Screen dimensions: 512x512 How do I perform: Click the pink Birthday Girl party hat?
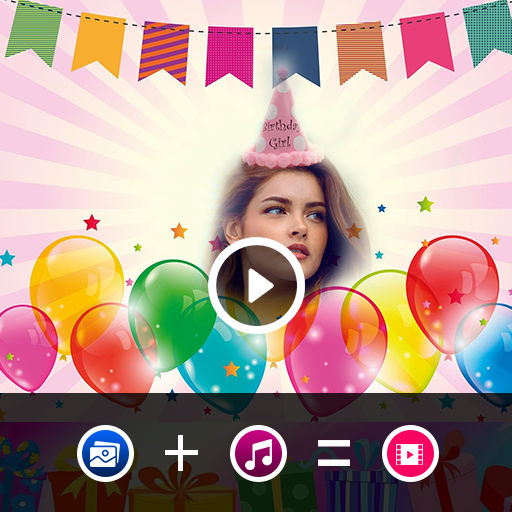point(282,118)
